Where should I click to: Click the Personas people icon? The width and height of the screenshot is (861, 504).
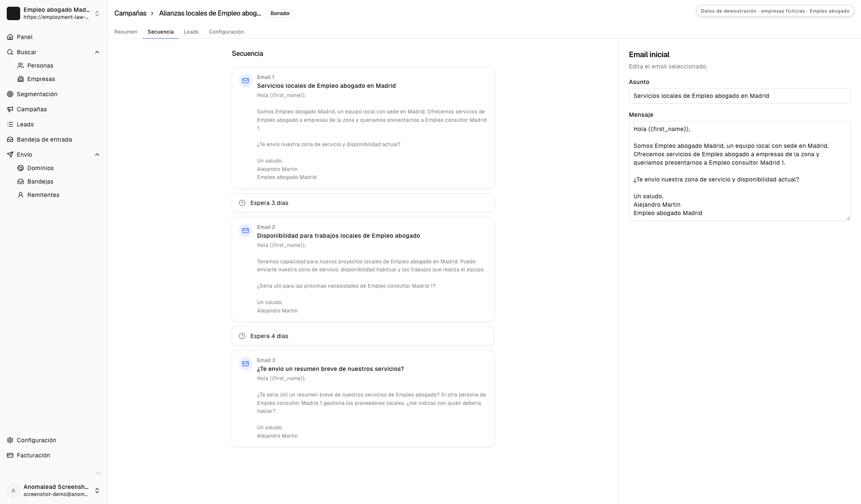point(21,66)
